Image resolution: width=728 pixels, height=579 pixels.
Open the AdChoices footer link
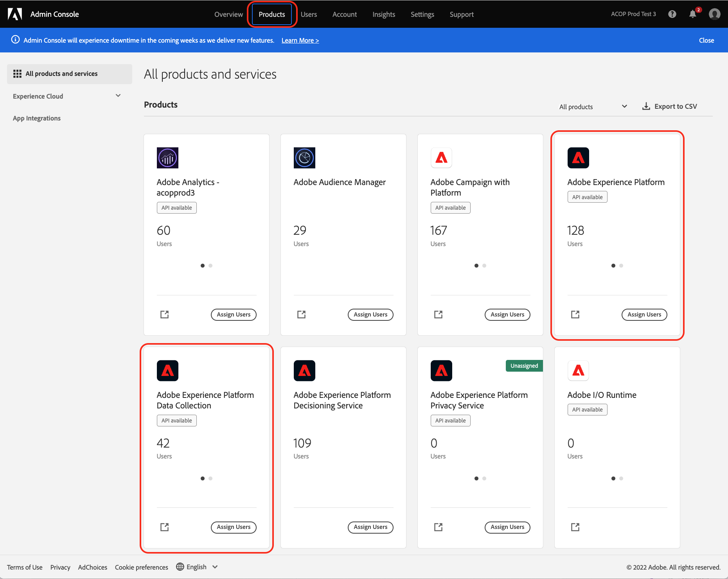pyautogui.click(x=93, y=567)
